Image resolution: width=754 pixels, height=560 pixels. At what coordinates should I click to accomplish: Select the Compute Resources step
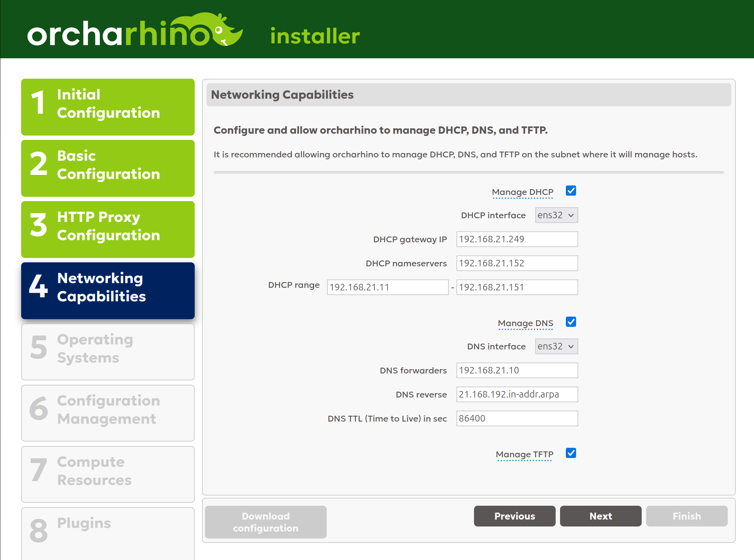click(x=108, y=474)
